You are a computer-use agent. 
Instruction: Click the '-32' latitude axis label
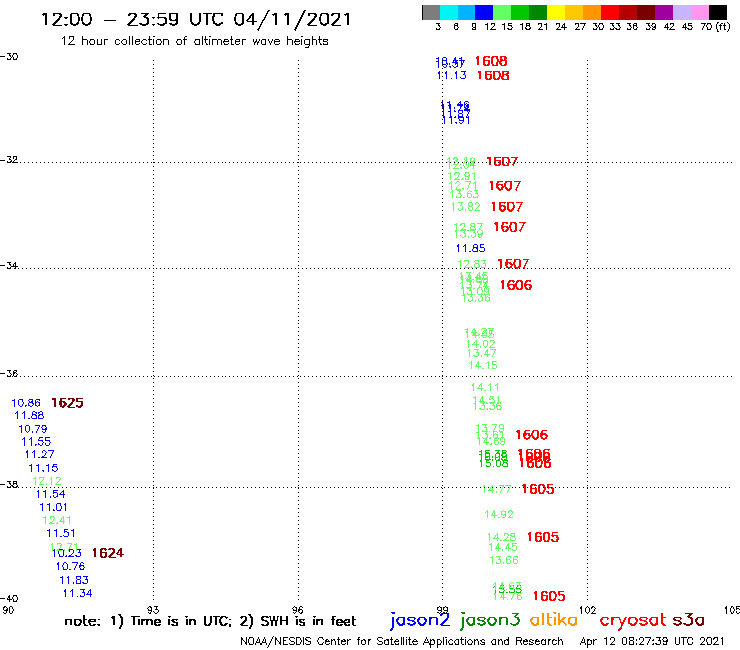click(x=9, y=160)
